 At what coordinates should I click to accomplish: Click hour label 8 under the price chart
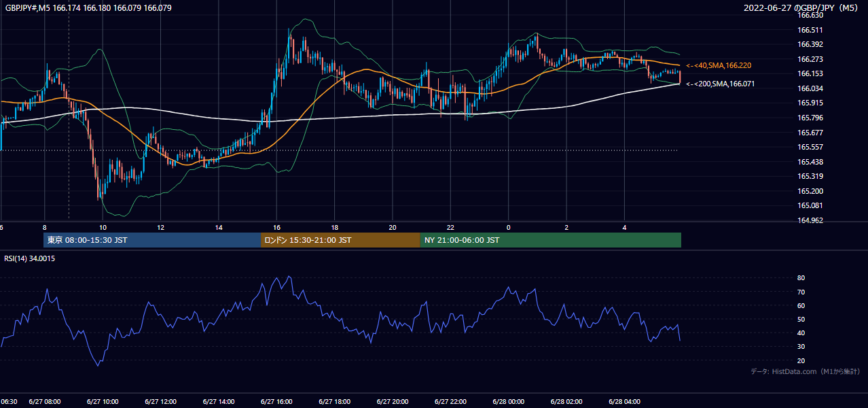45,227
